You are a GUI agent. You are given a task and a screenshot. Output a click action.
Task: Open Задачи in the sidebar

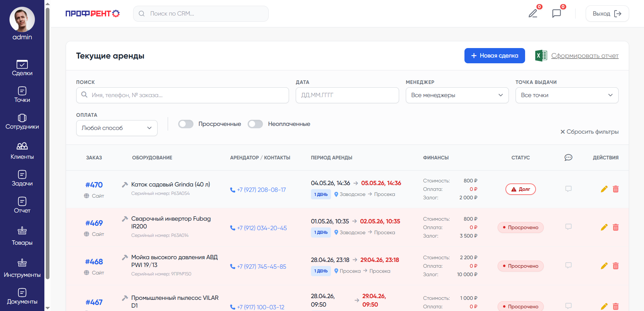(x=22, y=178)
